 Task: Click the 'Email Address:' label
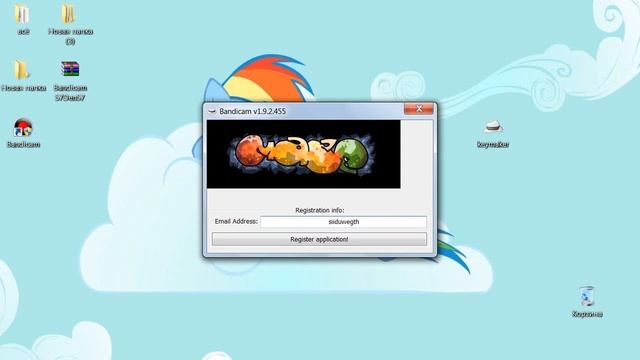236,221
